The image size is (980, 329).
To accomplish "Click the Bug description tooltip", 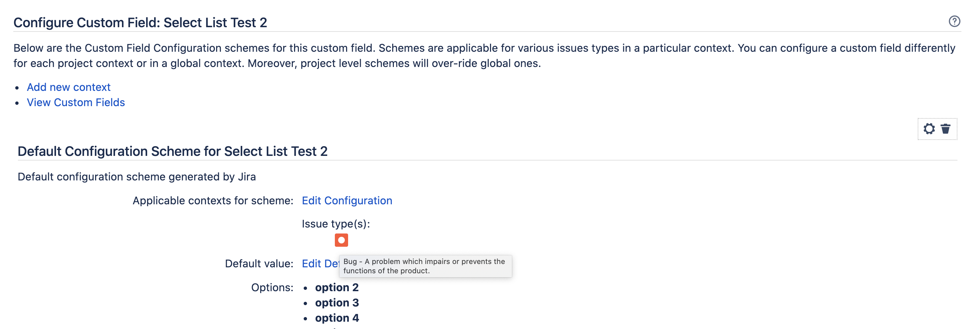I will pyautogui.click(x=425, y=266).
